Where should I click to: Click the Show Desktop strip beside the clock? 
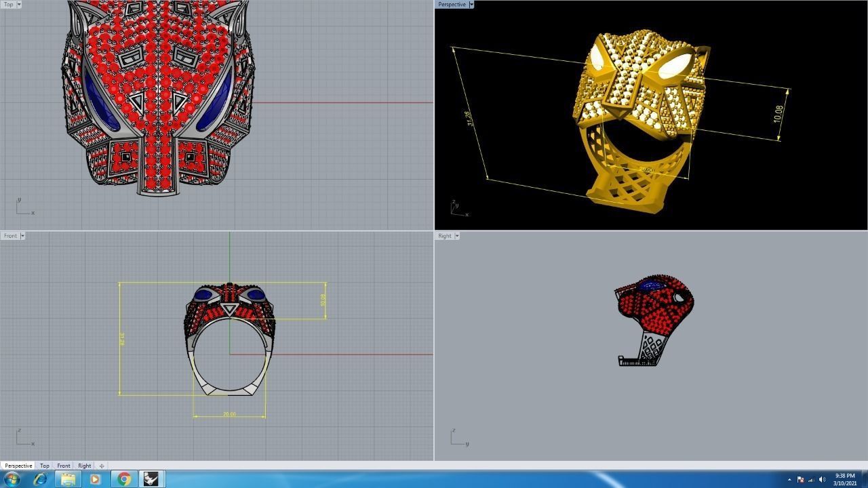pyautogui.click(x=864, y=479)
